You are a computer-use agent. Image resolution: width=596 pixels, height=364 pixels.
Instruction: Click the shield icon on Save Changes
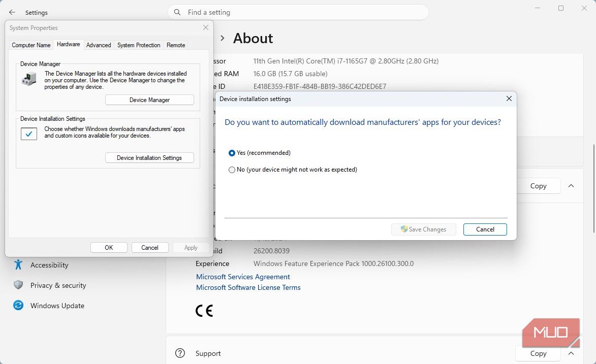point(404,229)
